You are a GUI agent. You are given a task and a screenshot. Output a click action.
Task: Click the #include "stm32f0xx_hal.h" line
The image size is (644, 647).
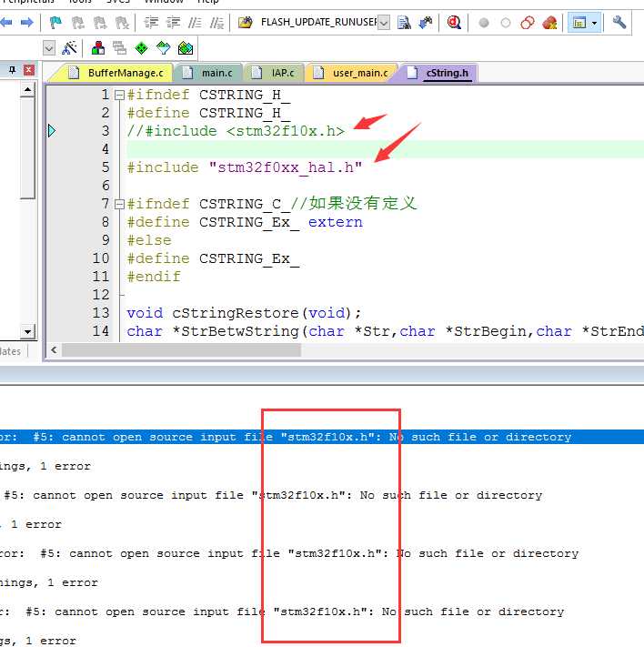[x=245, y=167]
